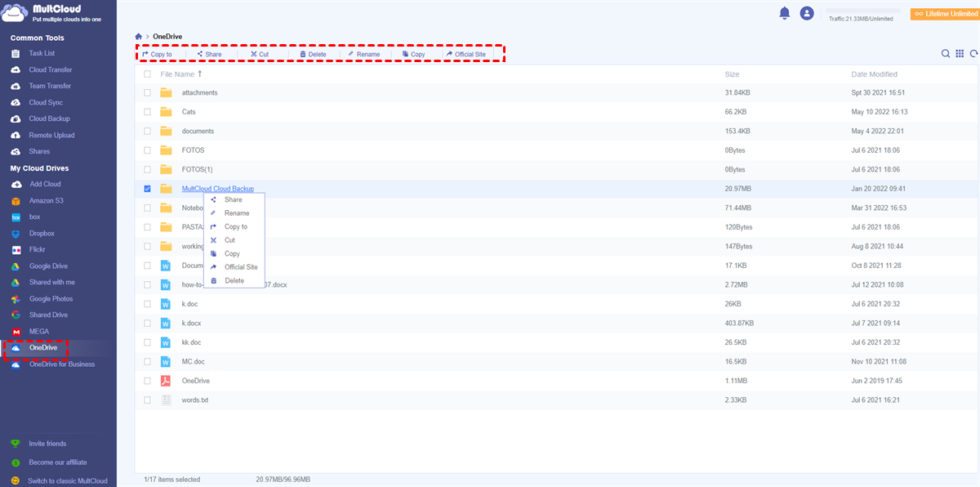Image resolution: width=980 pixels, height=487 pixels.
Task: Choose Copy to in context menu
Action: (235, 226)
